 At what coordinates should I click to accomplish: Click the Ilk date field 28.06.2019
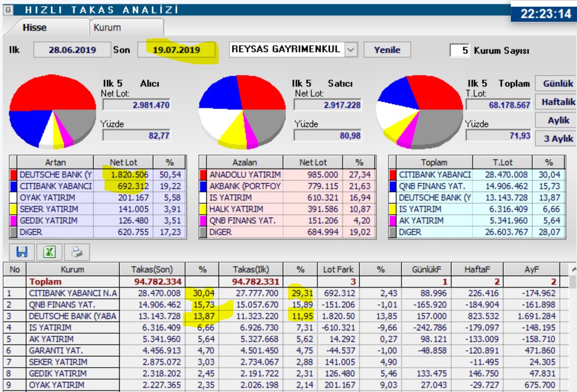click(72, 49)
